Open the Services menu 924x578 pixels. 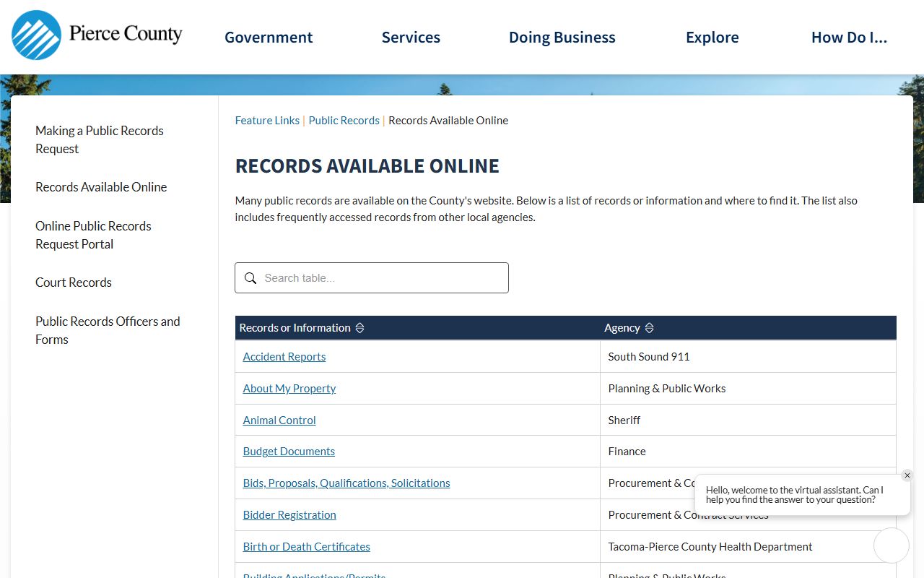(411, 38)
